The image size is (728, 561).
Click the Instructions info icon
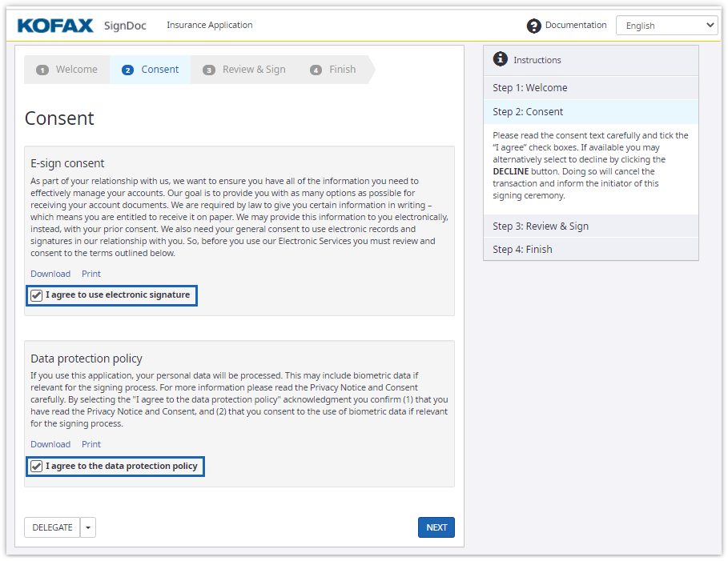tap(501, 59)
